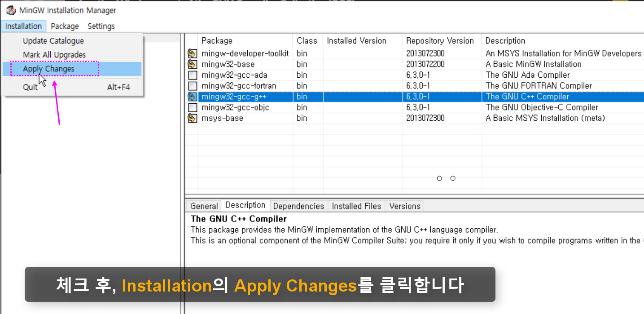
Task: Toggle the mingw-developer-toolkit install mark
Action: click(x=193, y=53)
